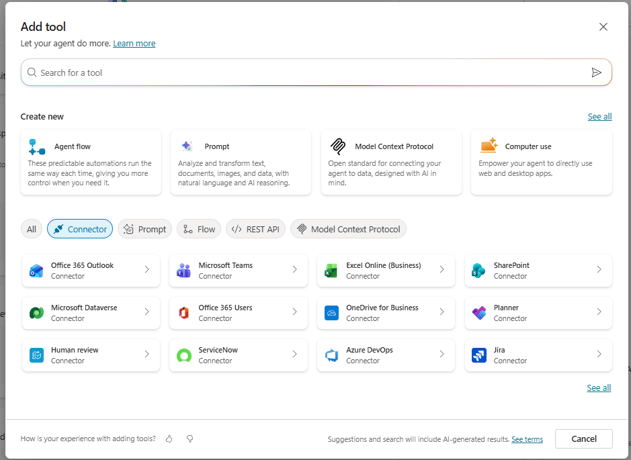Choose the Agent flow card description
Image resolution: width=631 pixels, height=460 pixels.
90,173
